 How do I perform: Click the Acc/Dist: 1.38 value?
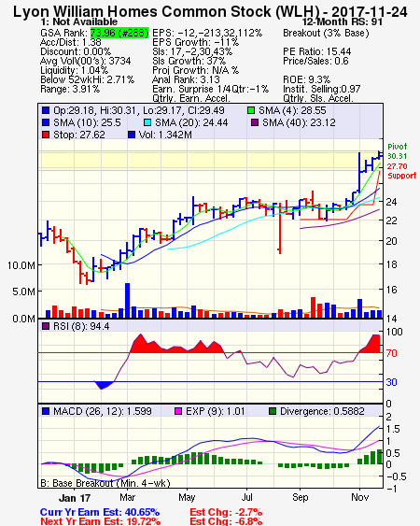70,42
